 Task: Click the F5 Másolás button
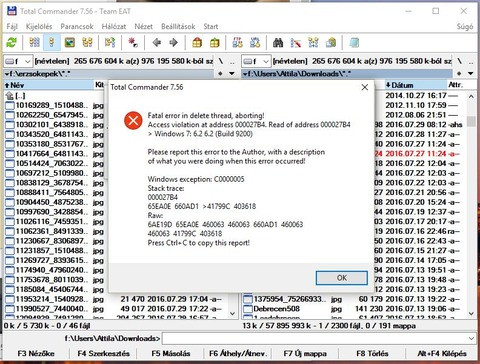click(x=171, y=354)
